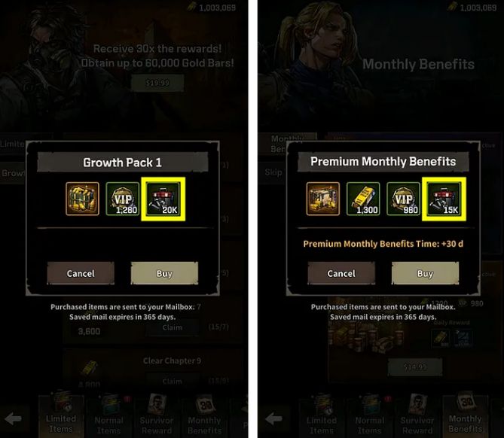Tap the VIP 980 reward icon

coord(403,199)
